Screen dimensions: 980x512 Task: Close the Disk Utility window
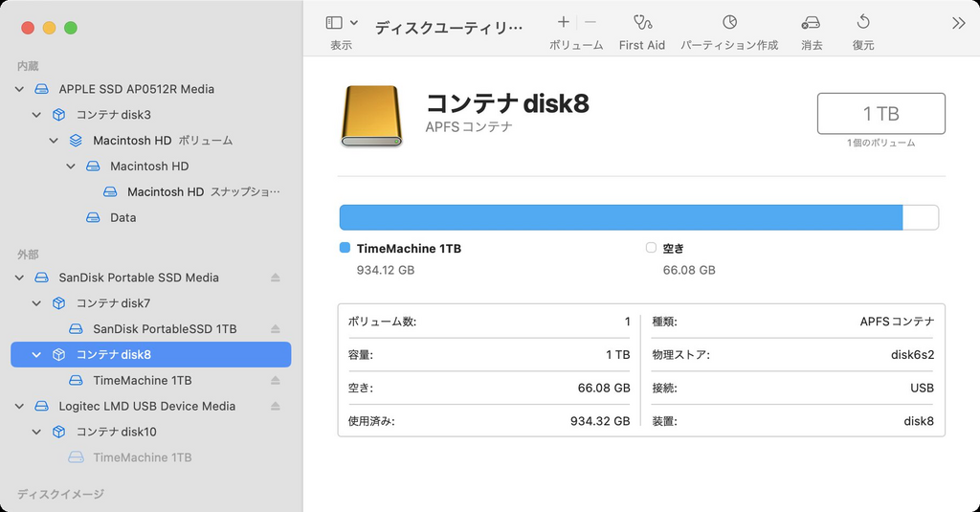[x=28, y=28]
